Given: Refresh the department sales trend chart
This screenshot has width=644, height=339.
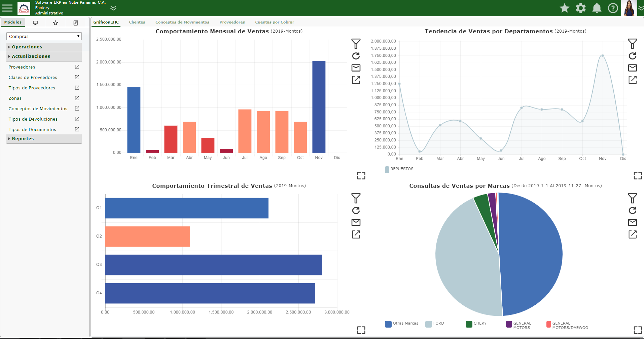Looking at the screenshot, I should pyautogui.click(x=633, y=56).
